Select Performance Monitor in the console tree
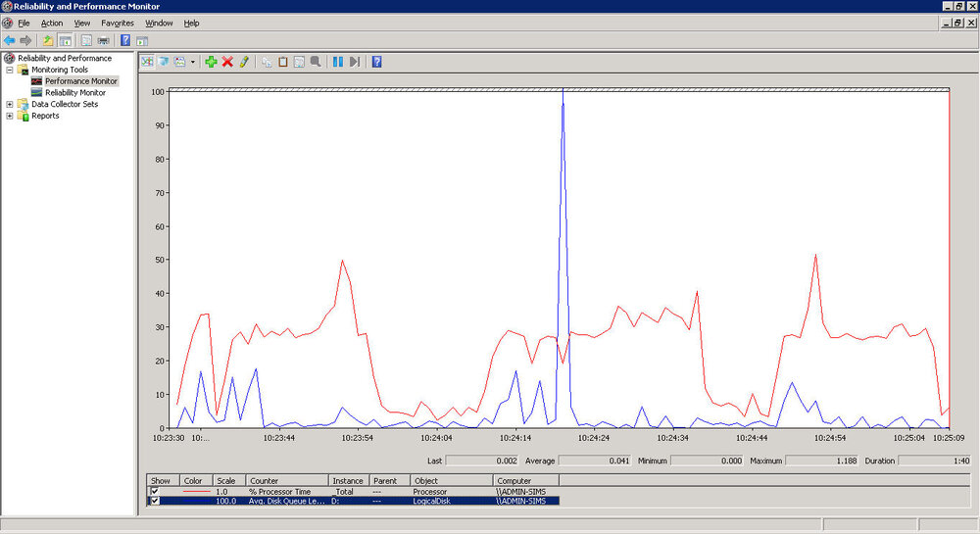980x534 pixels. point(80,81)
